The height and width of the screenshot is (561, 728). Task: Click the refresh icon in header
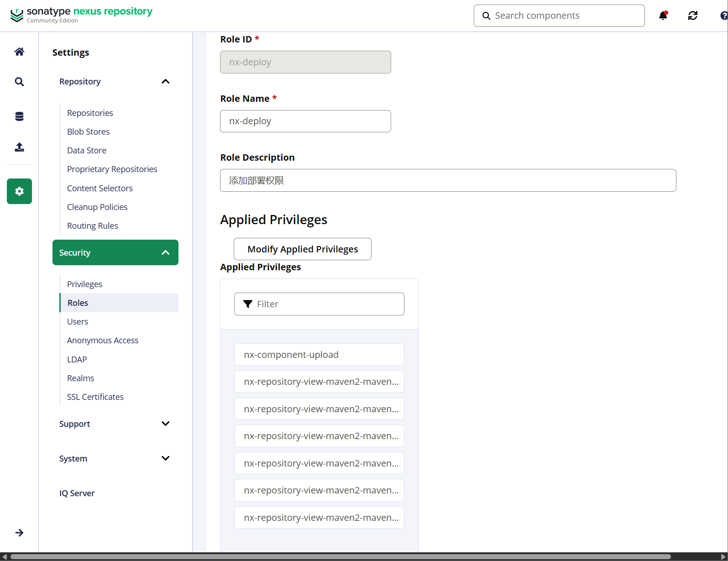[692, 16]
